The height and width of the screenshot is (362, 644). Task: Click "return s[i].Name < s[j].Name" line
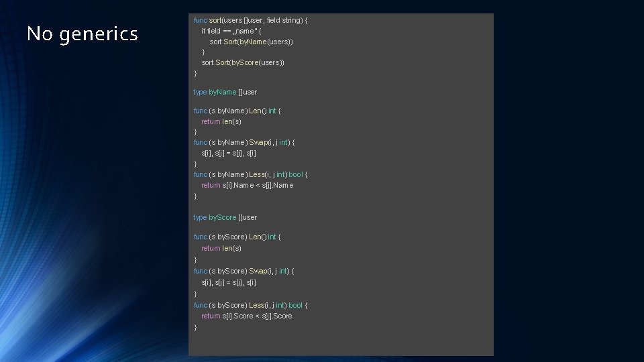coord(248,185)
